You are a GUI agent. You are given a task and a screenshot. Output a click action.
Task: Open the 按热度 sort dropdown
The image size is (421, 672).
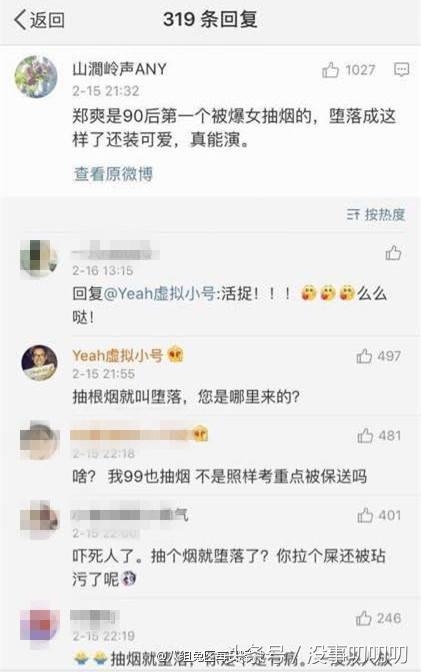(x=376, y=214)
